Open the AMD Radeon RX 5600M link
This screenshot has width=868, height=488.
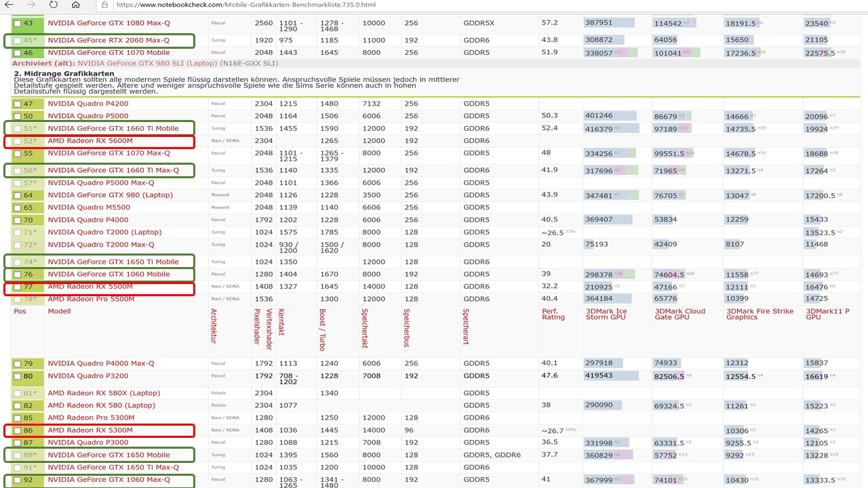point(90,140)
